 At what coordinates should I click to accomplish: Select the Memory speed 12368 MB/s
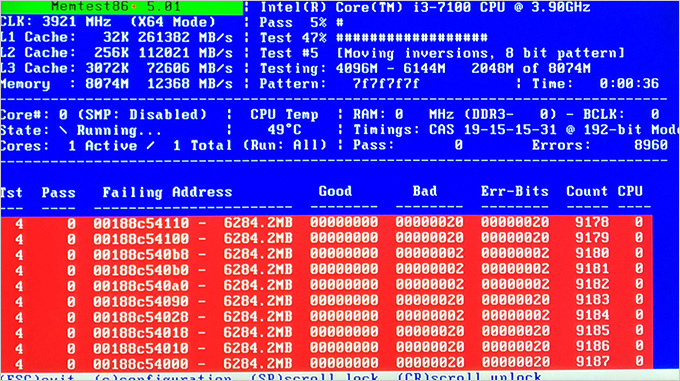tap(190, 84)
